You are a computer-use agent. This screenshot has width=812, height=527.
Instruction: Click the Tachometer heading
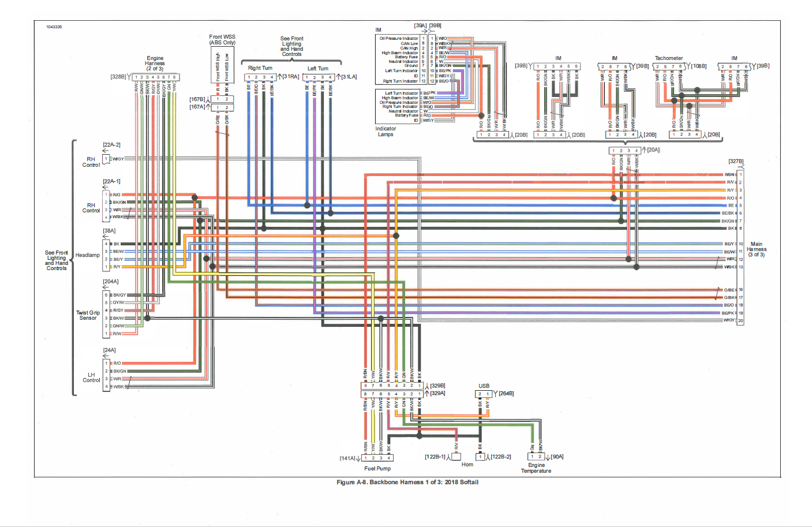coord(668,58)
